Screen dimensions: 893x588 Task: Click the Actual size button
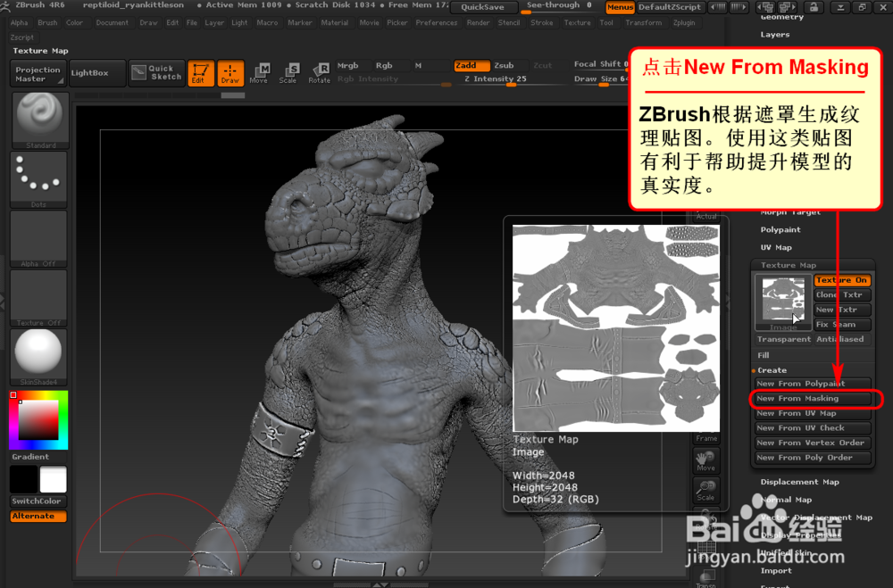[x=706, y=216]
